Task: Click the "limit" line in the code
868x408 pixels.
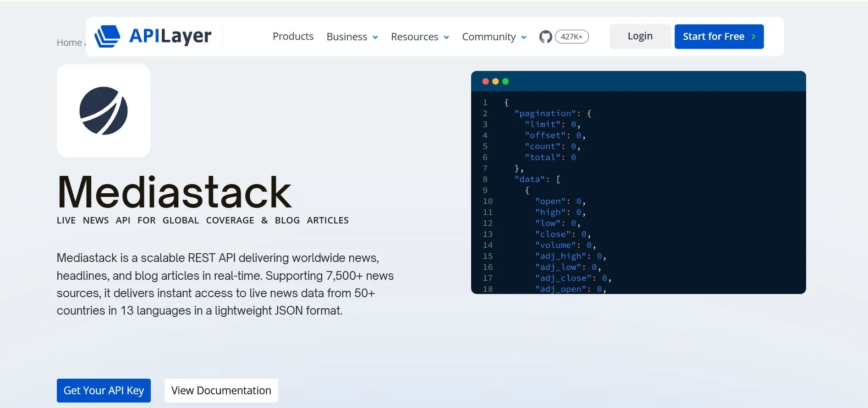Action: (x=552, y=124)
